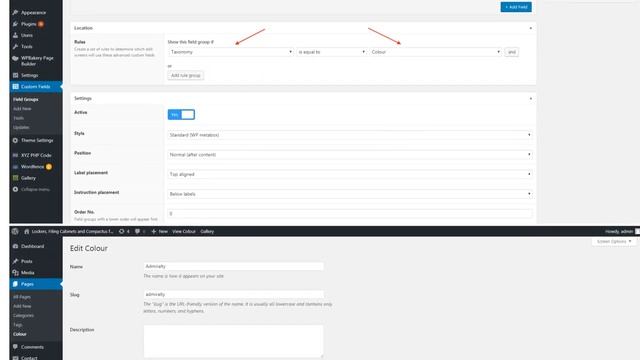Screen dimensions: 640x360
Task: Click the updates refresh icon in admin bar
Action: point(121,231)
